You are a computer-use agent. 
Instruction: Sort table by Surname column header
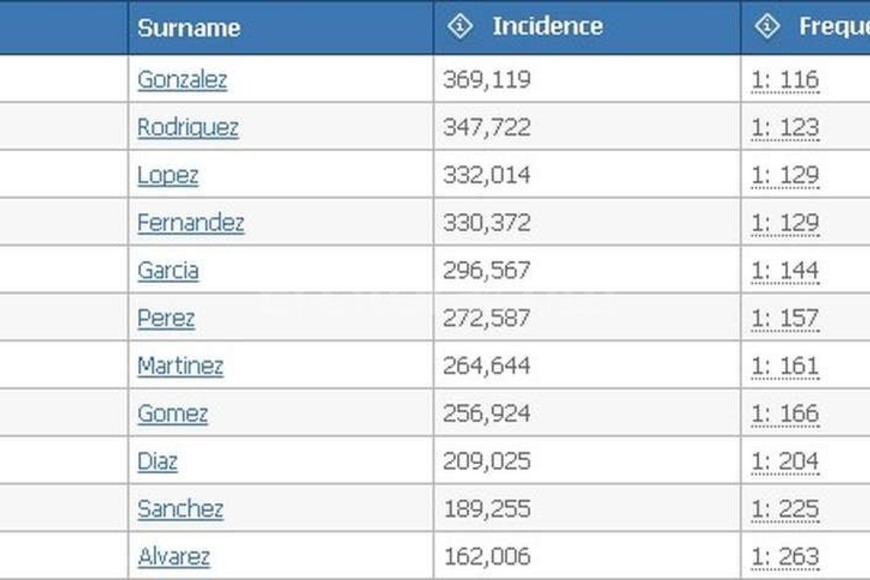tap(189, 28)
